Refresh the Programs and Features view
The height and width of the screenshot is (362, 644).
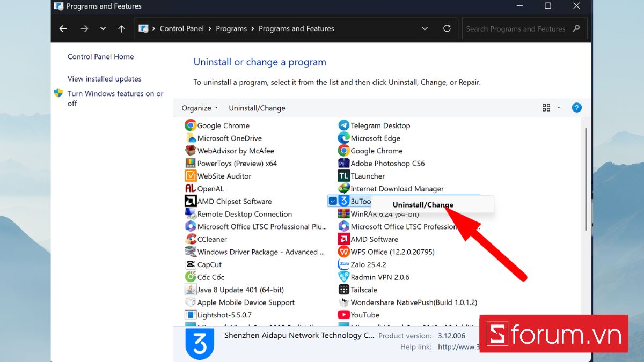[x=447, y=28]
